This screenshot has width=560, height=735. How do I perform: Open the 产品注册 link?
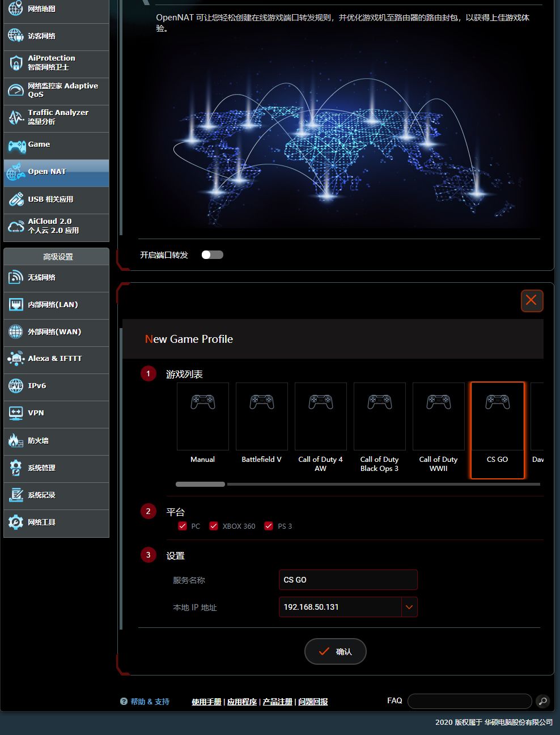coord(278,702)
